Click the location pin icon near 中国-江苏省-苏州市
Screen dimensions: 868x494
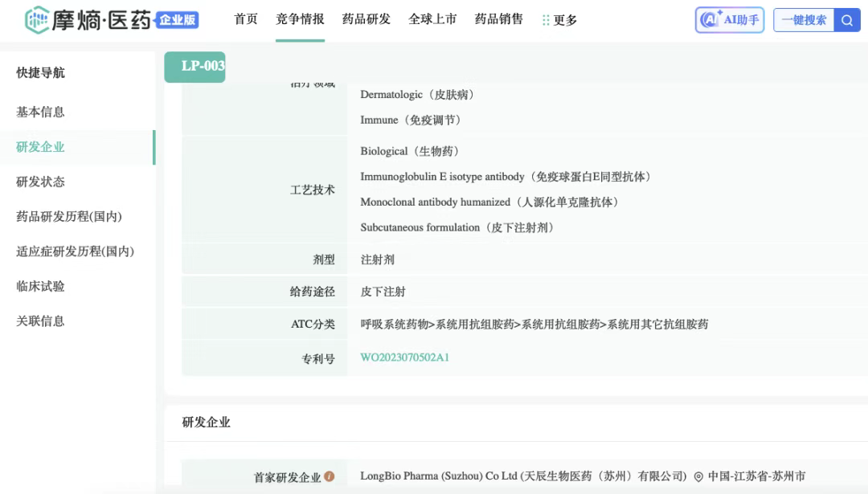[698, 476]
